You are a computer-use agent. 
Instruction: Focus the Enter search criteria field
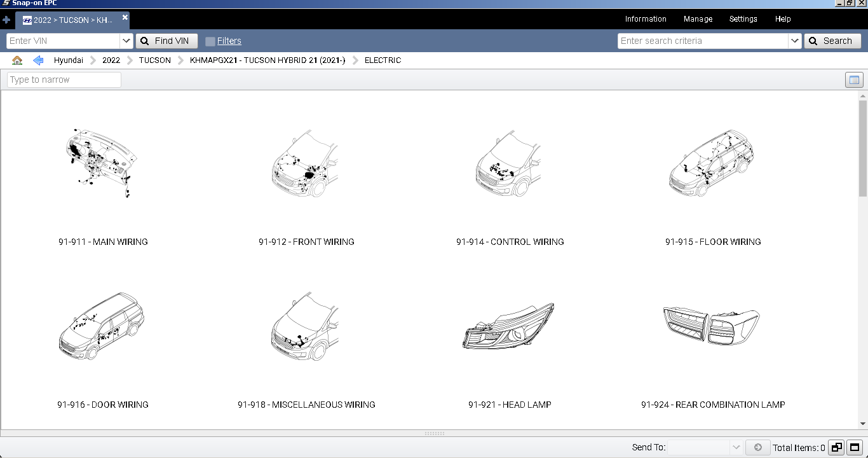703,41
